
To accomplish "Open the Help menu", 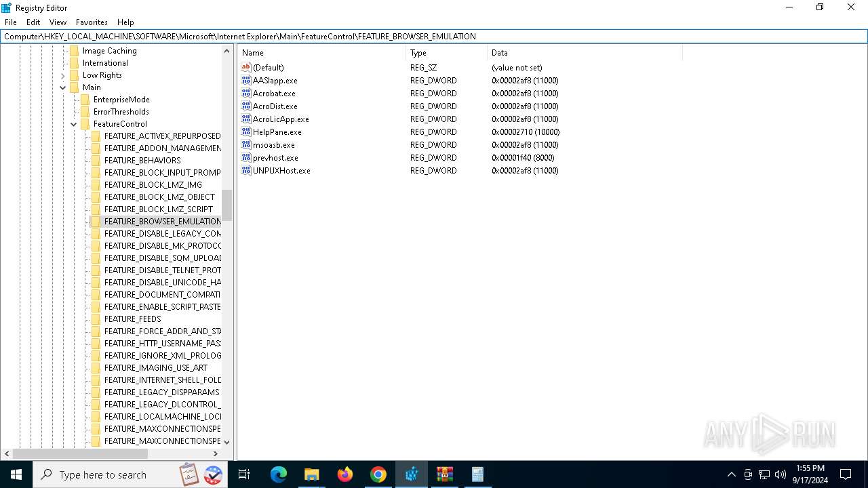I will click(x=125, y=22).
